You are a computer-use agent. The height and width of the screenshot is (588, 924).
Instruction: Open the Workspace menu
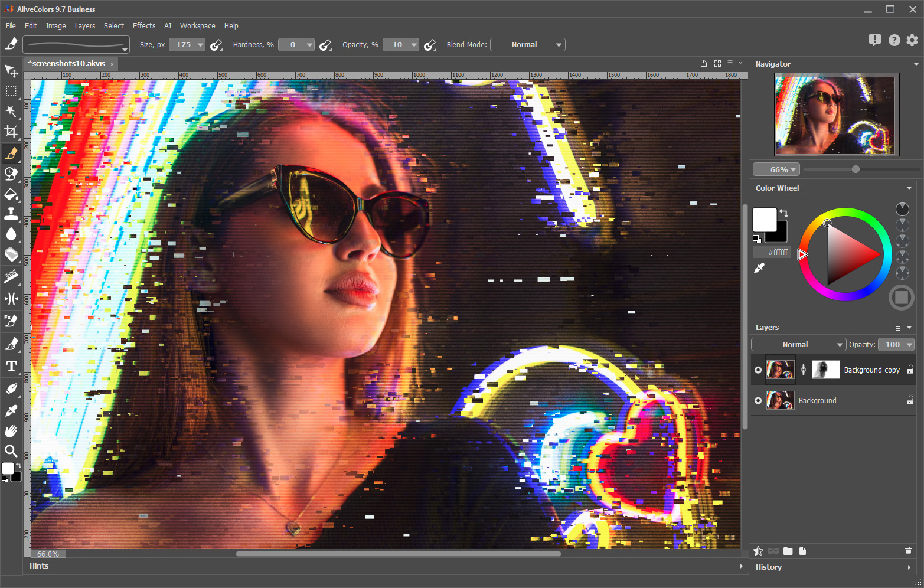[x=197, y=26]
